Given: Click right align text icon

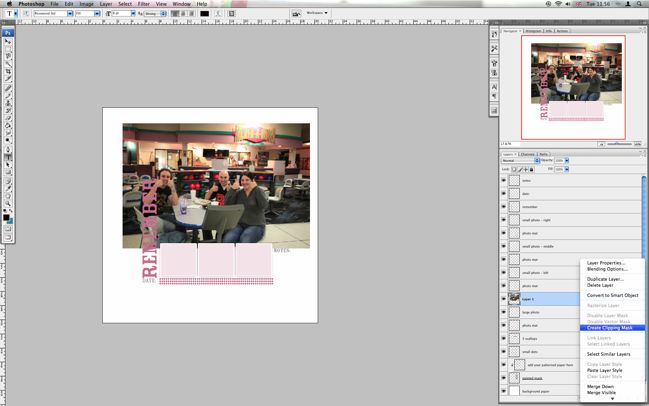Looking at the screenshot, I should (x=191, y=14).
